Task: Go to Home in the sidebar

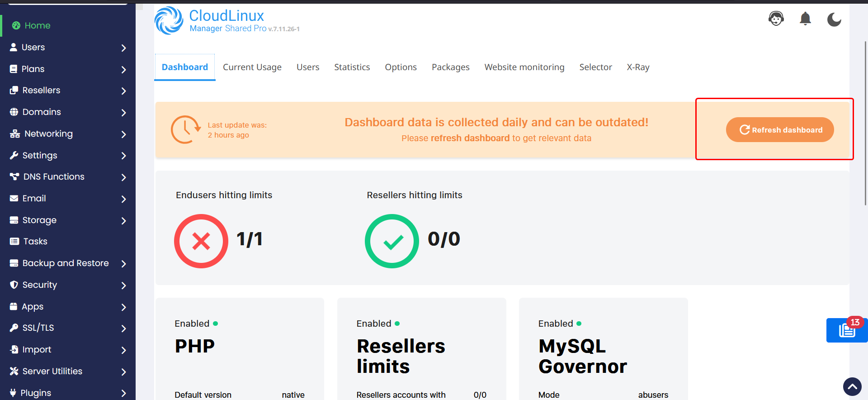Action: tap(37, 26)
